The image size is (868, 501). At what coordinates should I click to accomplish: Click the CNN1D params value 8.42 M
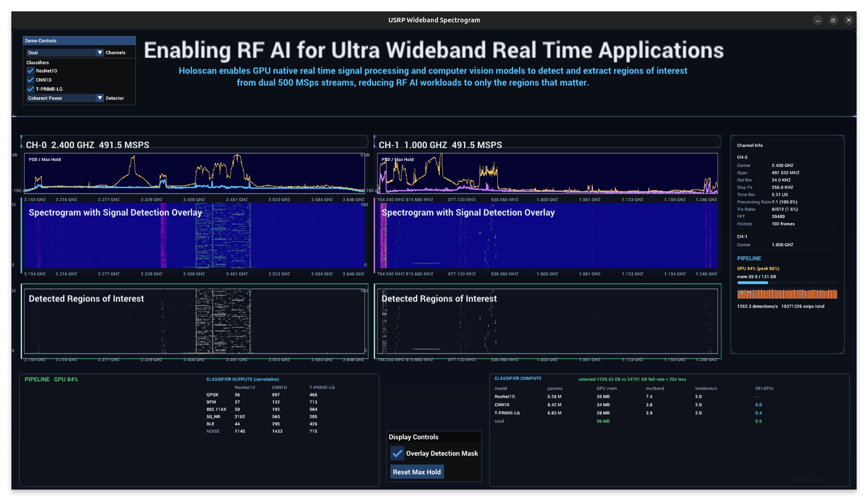pos(554,405)
